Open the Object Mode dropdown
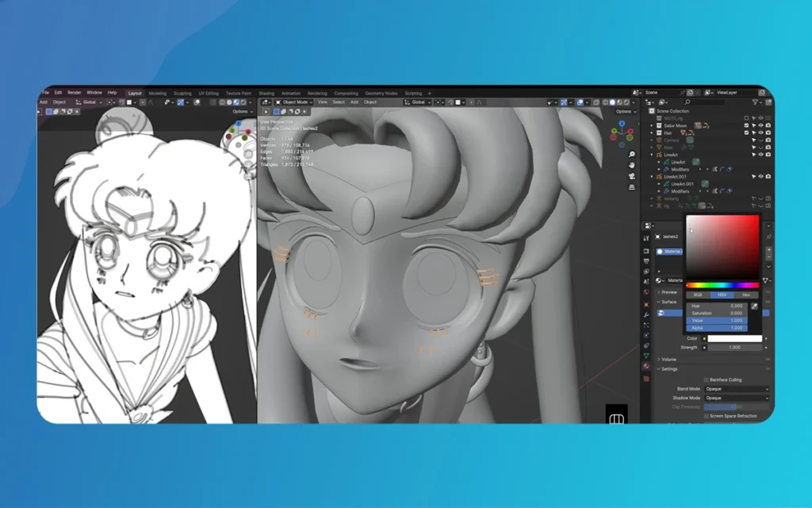 click(293, 102)
